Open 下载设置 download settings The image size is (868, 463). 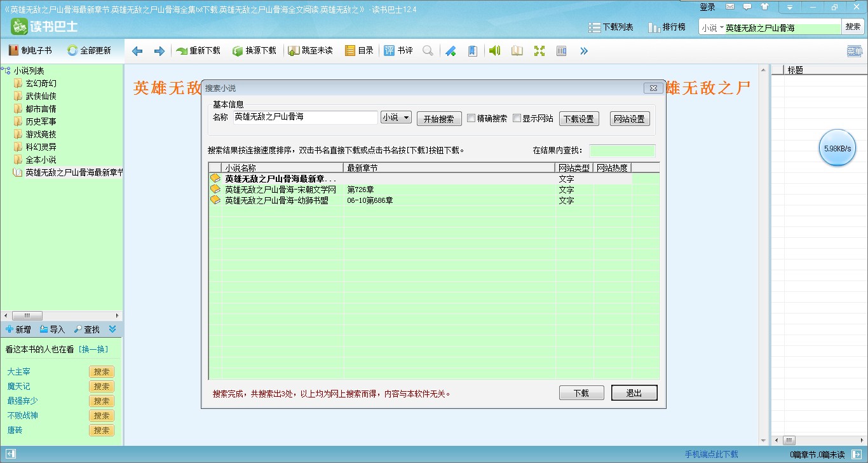click(x=580, y=119)
